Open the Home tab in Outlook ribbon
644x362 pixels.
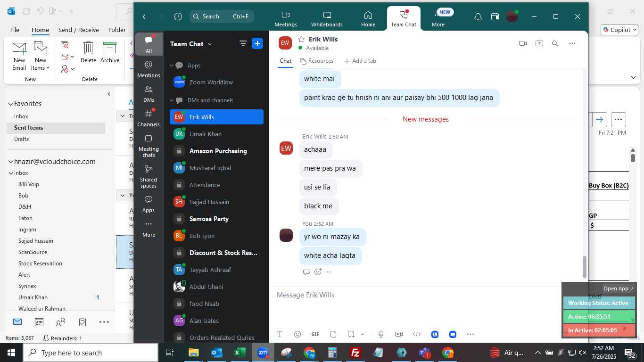click(x=40, y=30)
